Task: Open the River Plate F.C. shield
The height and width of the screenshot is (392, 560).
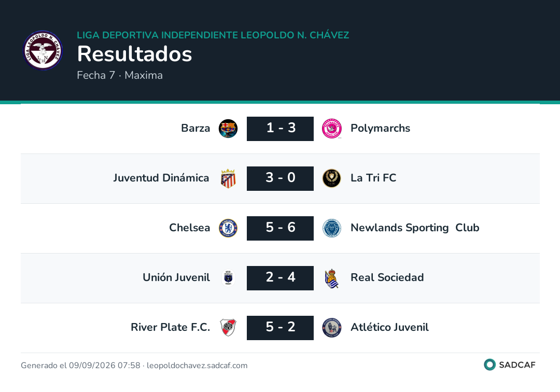Action: coord(228,328)
